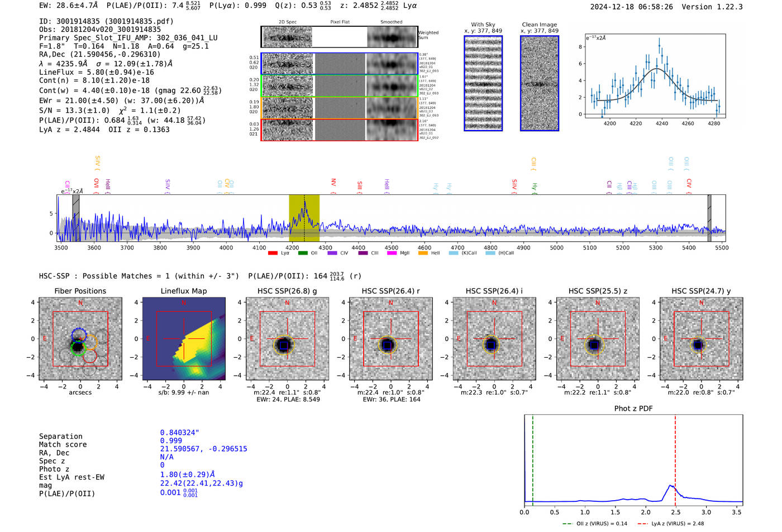782x532 pixels.
Task: Click the gray hatched band near 3550
Action: pyautogui.click(x=76, y=218)
